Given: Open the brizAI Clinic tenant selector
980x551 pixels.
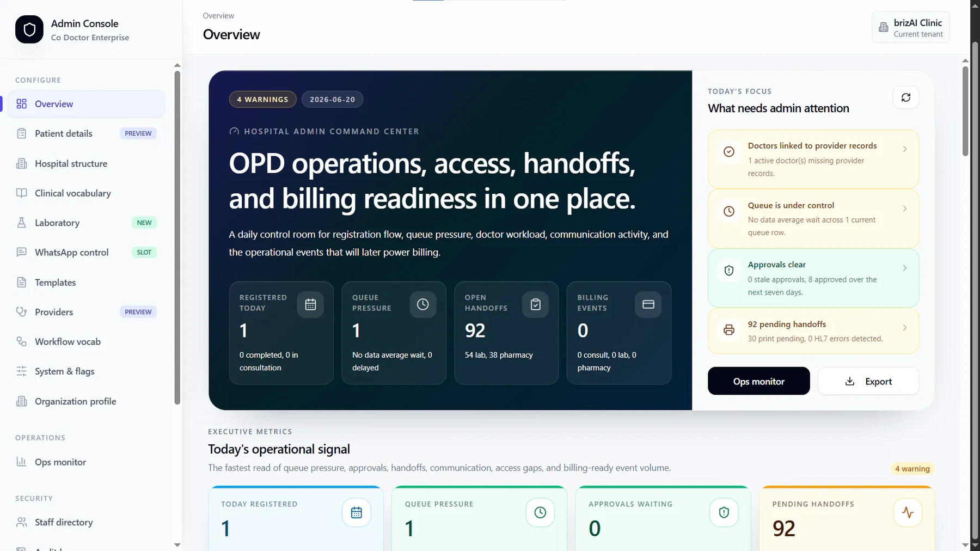Looking at the screenshot, I should [911, 28].
